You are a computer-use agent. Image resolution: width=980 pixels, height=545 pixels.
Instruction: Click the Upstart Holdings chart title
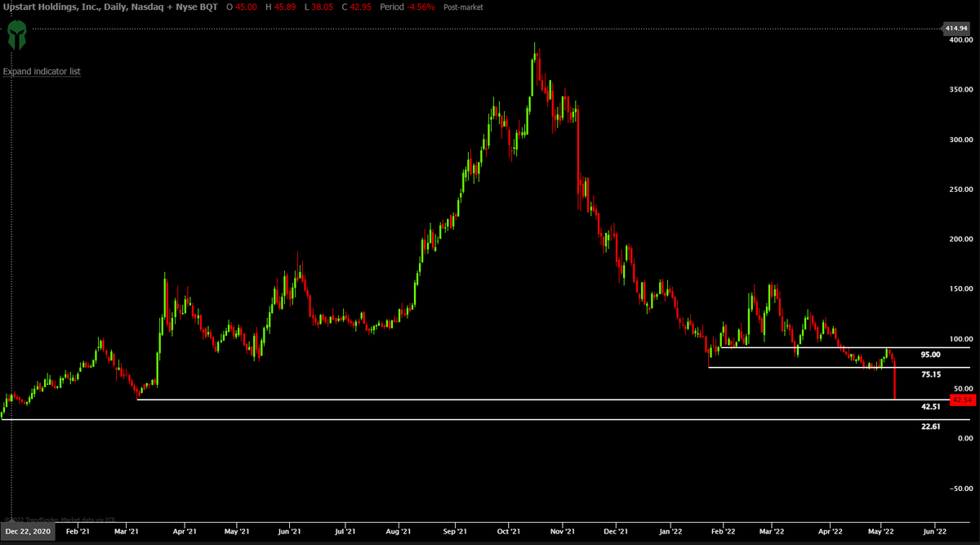point(110,7)
